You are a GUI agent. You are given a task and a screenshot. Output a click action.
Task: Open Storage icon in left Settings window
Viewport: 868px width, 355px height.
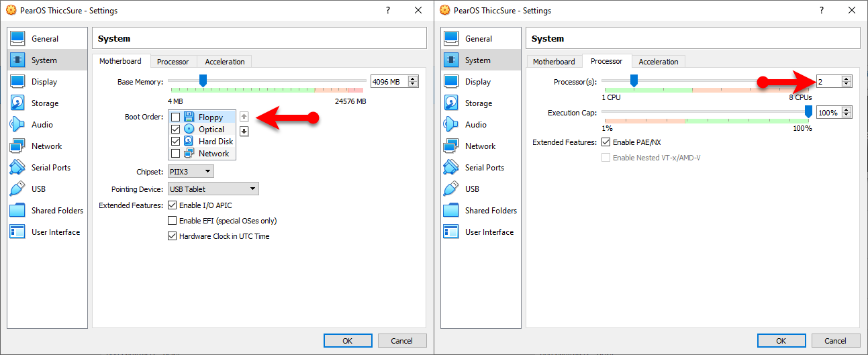point(17,103)
